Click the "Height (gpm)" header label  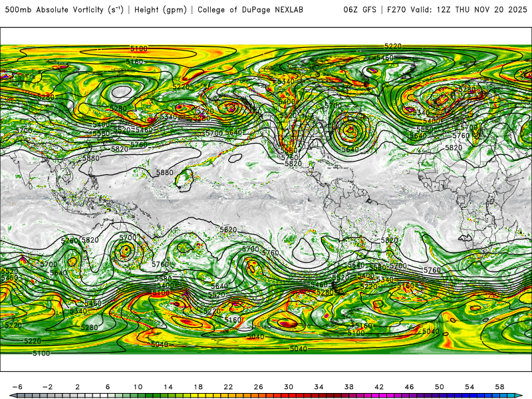160,10
